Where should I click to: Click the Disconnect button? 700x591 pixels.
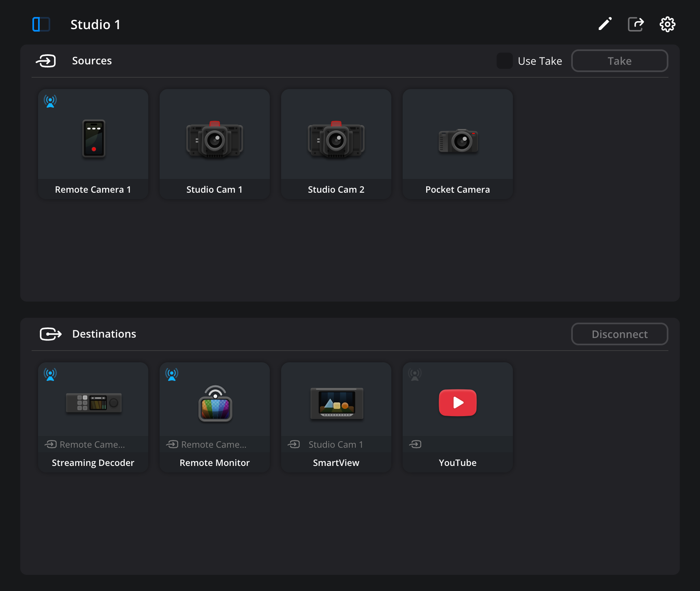pyautogui.click(x=620, y=334)
